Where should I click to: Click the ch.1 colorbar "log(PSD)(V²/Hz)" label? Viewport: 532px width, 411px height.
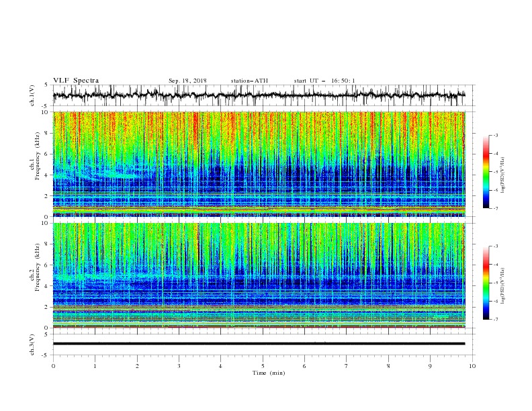point(502,175)
